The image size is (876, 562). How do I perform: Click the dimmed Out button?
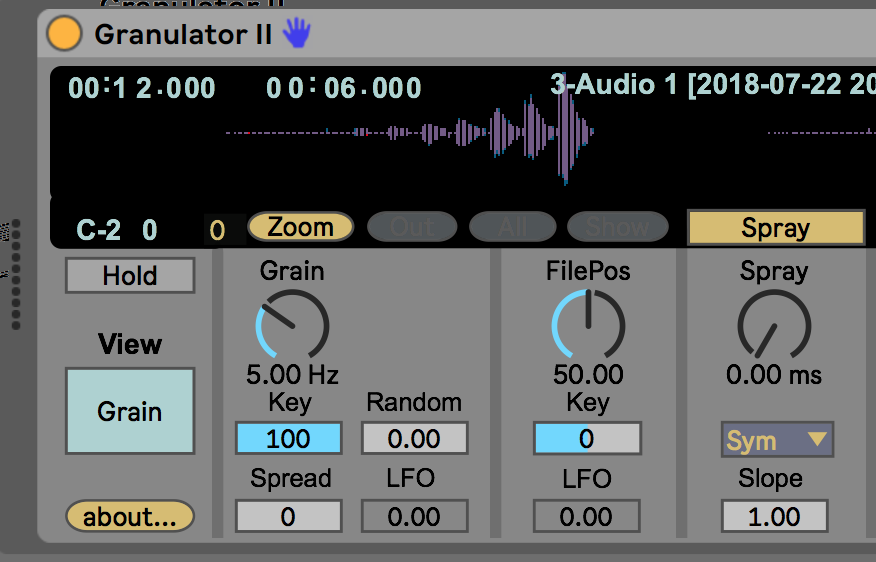tap(412, 227)
